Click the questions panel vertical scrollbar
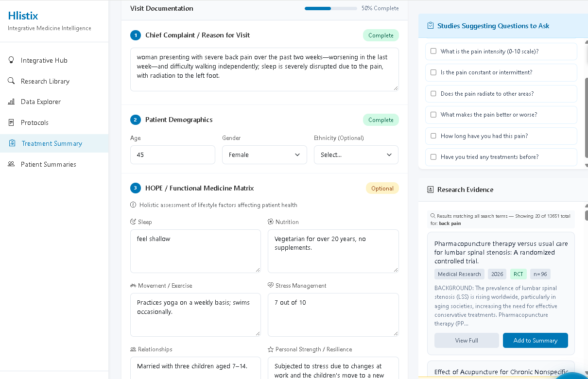588x379 pixels. tap(586, 118)
